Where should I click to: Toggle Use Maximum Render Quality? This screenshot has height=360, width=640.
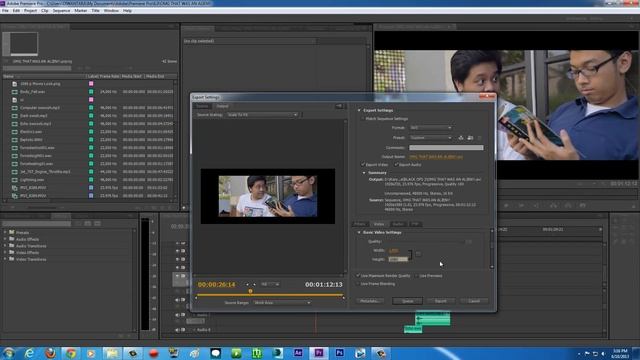(358, 276)
